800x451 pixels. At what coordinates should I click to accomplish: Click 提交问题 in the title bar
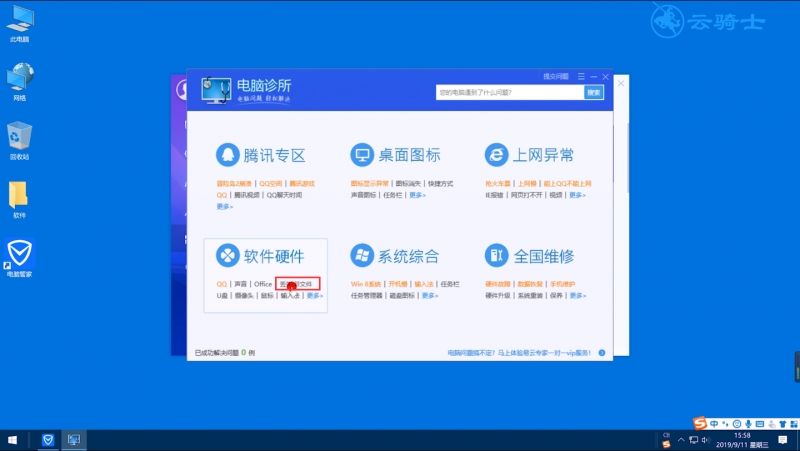pos(556,77)
